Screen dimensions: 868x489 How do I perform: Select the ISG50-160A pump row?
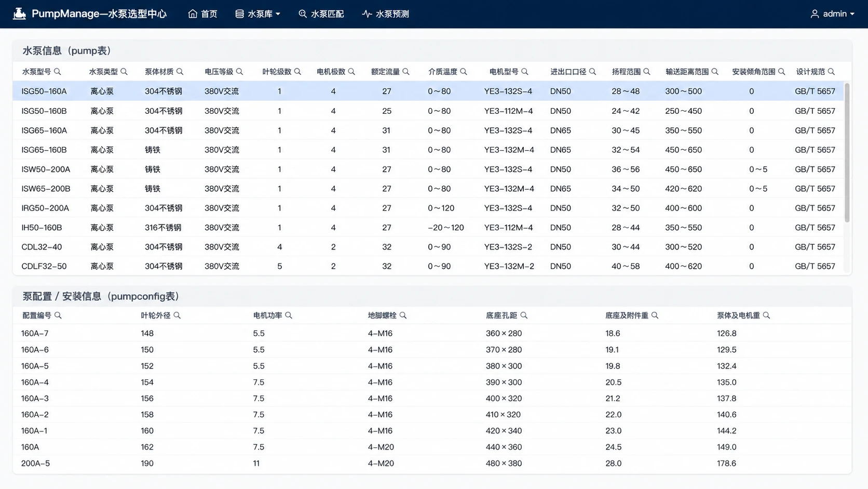pyautogui.click(x=428, y=91)
